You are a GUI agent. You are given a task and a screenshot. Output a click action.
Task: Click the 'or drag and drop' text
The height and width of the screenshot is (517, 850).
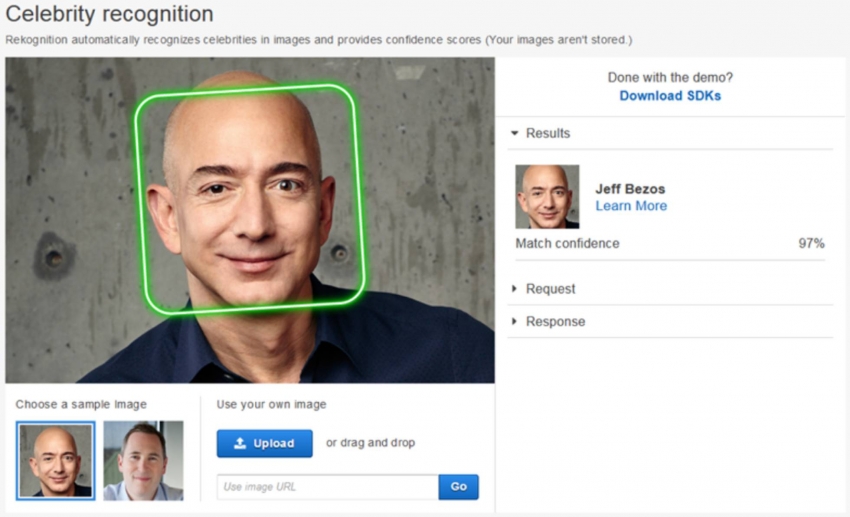tap(370, 443)
